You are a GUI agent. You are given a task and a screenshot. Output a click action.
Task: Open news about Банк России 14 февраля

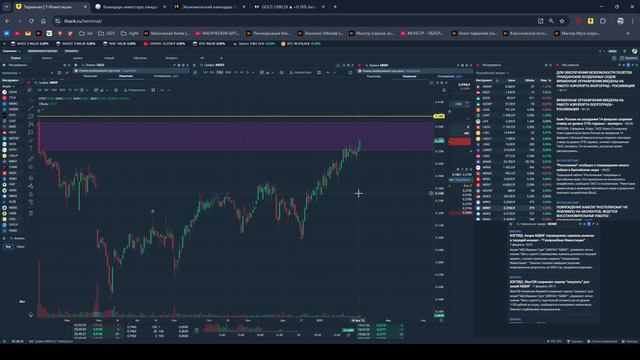point(594,121)
